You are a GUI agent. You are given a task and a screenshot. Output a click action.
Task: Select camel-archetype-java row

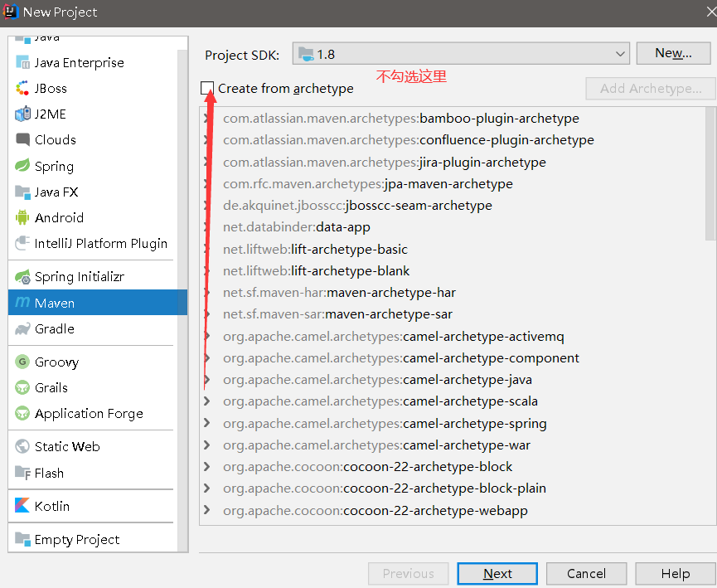[x=453, y=379]
